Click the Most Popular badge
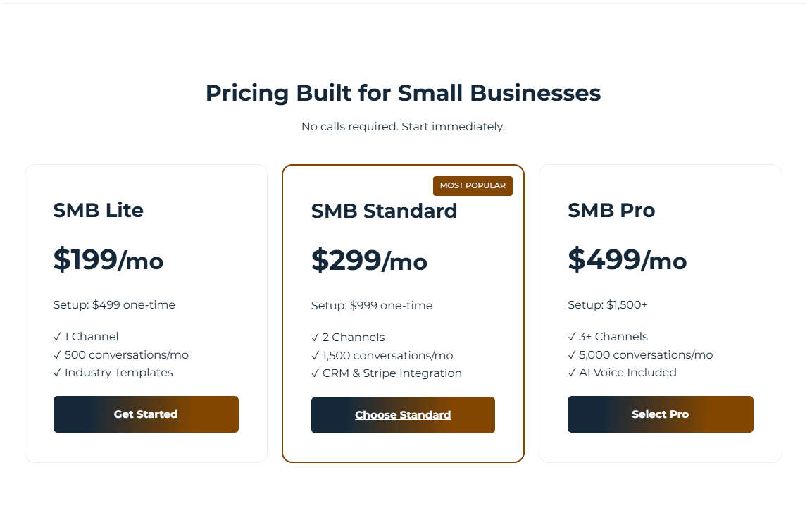The image size is (812, 513). click(473, 186)
